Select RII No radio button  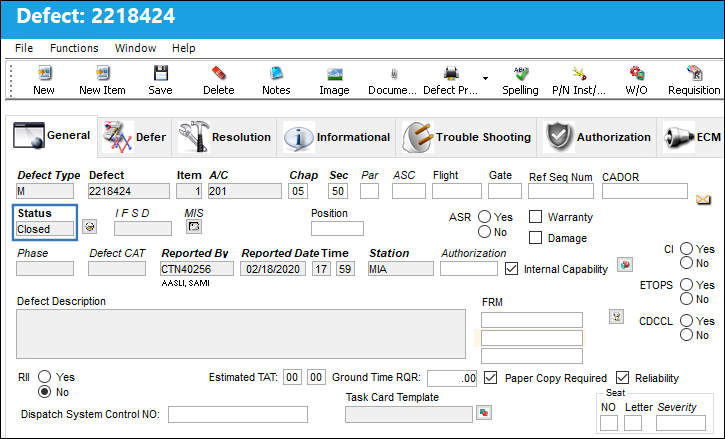pos(44,392)
